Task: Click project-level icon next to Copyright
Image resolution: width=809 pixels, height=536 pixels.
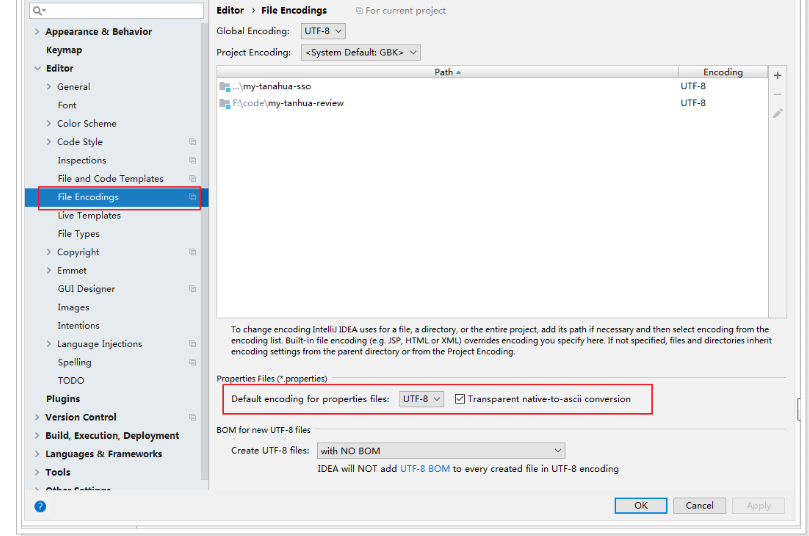Action: click(192, 252)
